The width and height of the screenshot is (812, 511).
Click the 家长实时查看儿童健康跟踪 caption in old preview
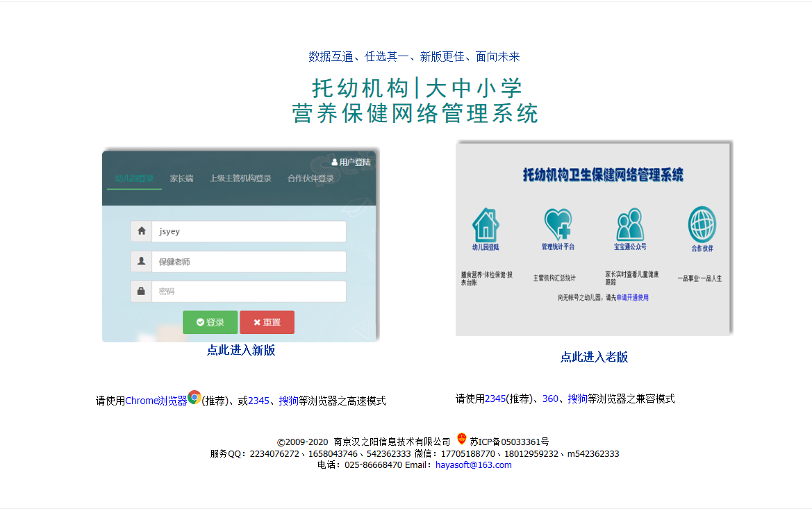pos(632,278)
